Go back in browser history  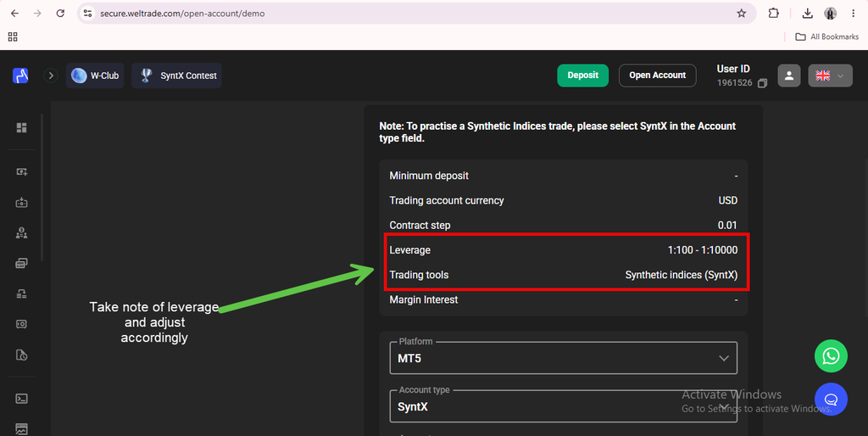click(15, 14)
